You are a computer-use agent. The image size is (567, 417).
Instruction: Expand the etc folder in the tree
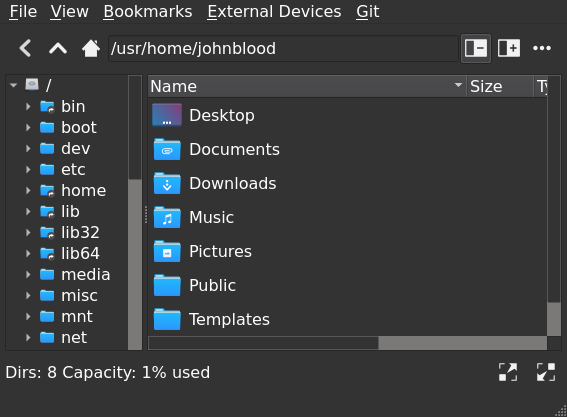tap(28, 169)
